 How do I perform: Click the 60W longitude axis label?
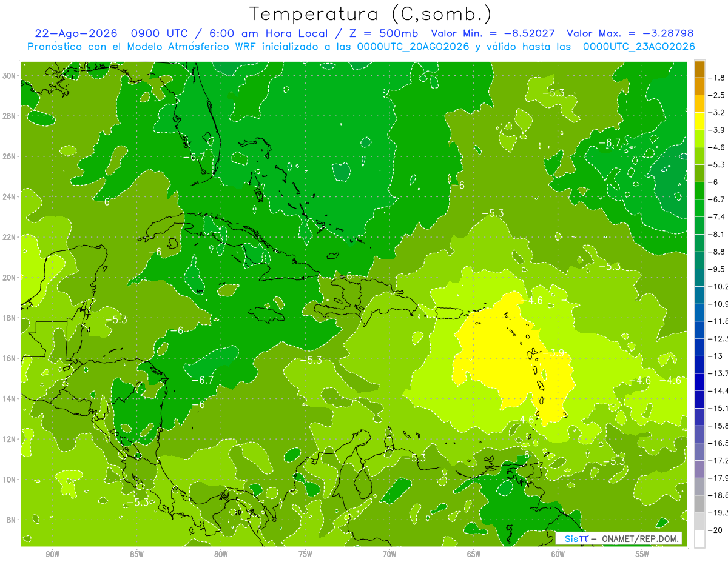pos(558,554)
